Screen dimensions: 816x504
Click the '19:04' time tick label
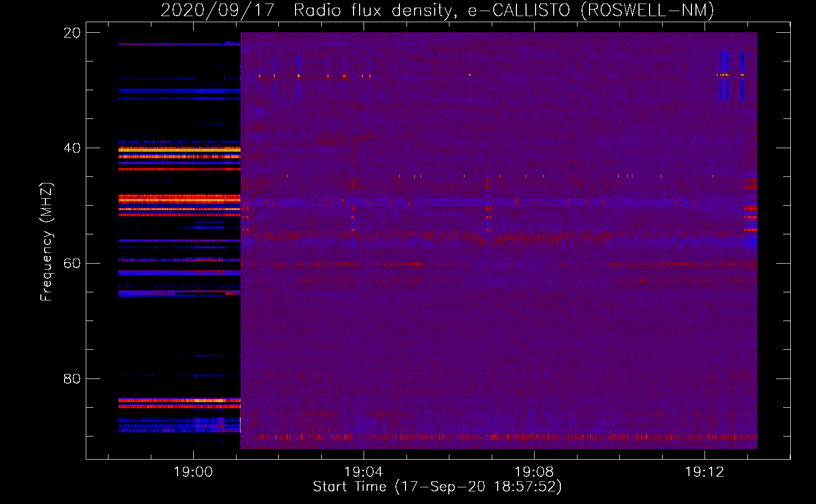click(364, 472)
